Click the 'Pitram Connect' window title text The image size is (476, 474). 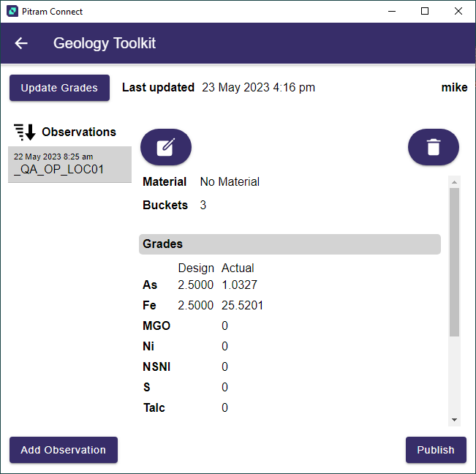coord(52,12)
